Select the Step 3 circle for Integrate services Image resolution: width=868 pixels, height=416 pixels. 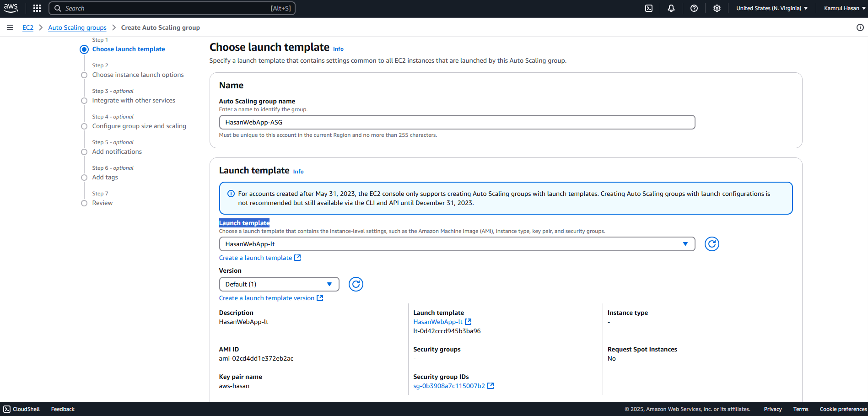pyautogui.click(x=84, y=101)
